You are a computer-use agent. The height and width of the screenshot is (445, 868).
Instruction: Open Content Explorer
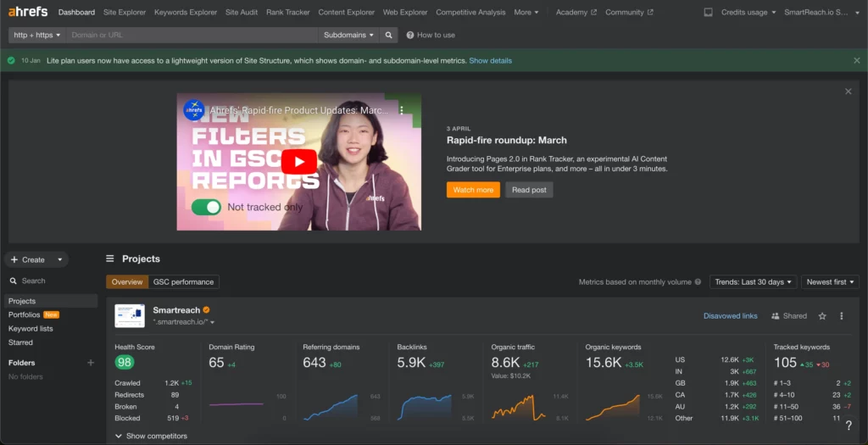click(346, 12)
